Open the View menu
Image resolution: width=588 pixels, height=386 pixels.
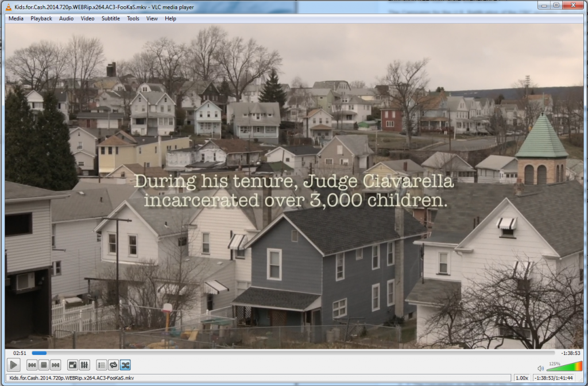[x=152, y=18]
